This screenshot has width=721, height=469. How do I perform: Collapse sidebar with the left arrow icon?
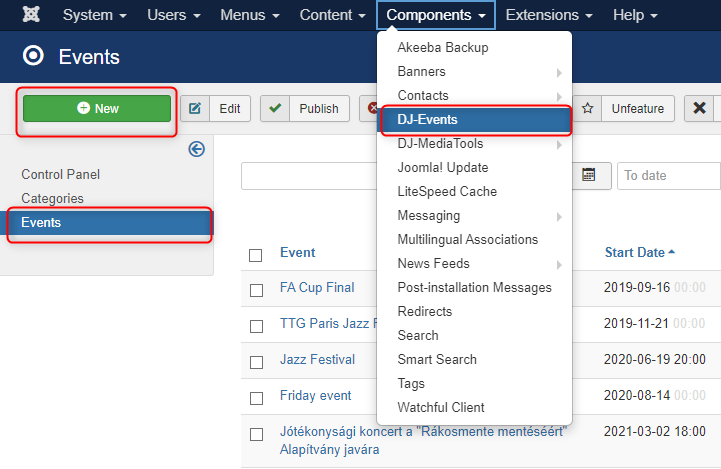(x=197, y=149)
